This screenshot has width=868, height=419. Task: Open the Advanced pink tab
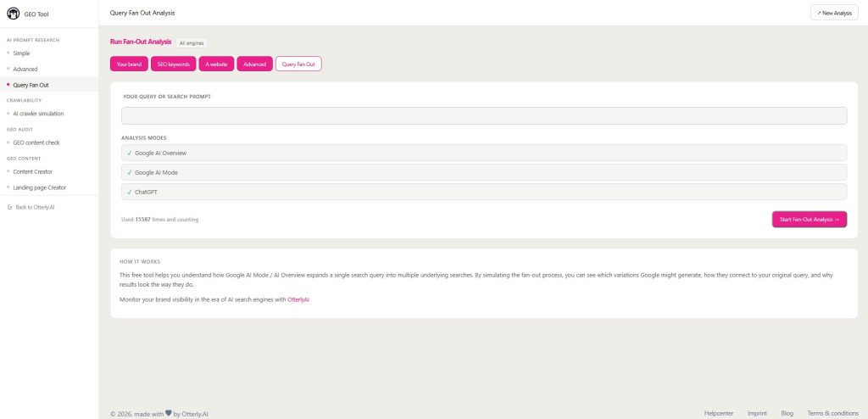[x=254, y=64]
